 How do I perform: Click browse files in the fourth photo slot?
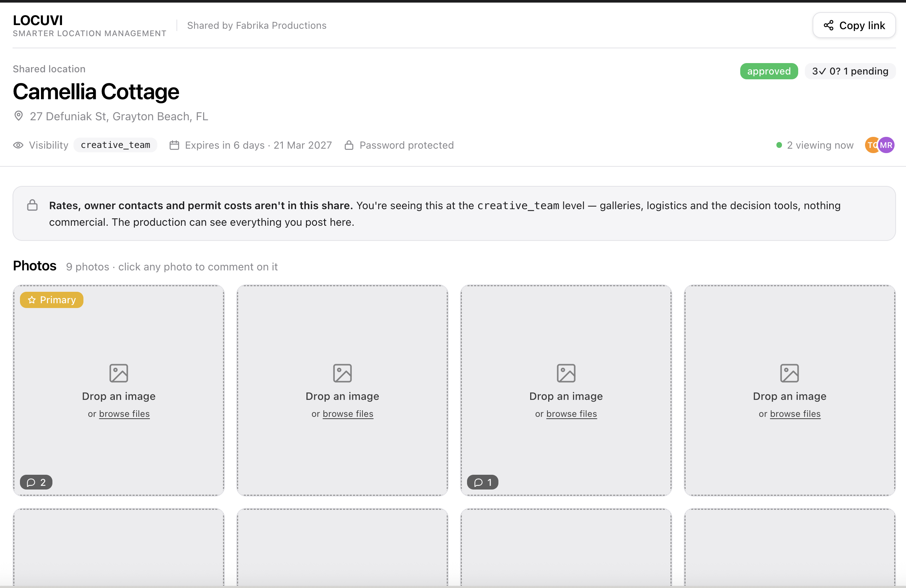[795, 414]
